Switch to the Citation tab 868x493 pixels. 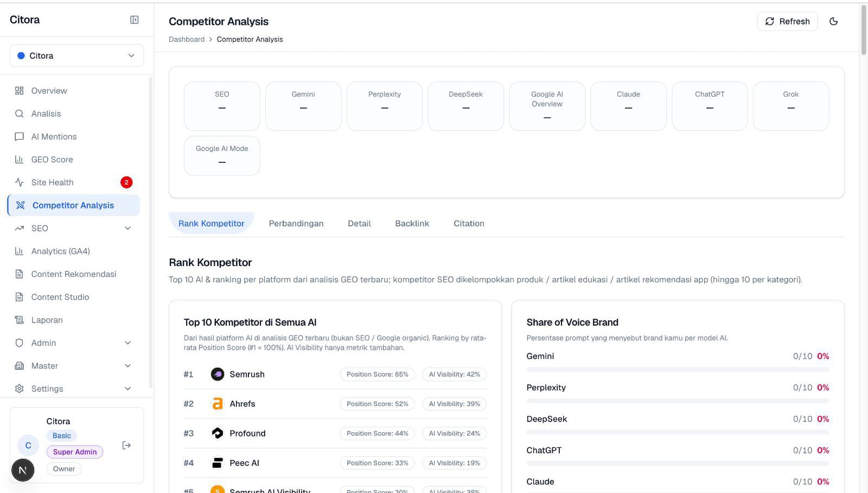point(469,224)
